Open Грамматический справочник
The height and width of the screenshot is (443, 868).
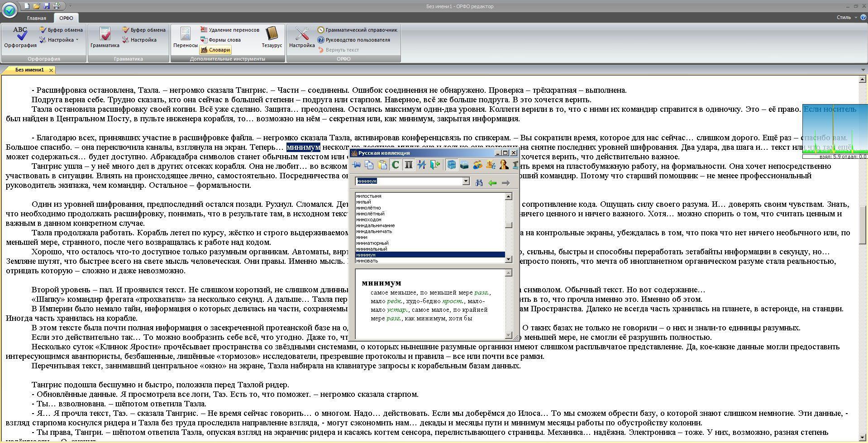click(357, 30)
